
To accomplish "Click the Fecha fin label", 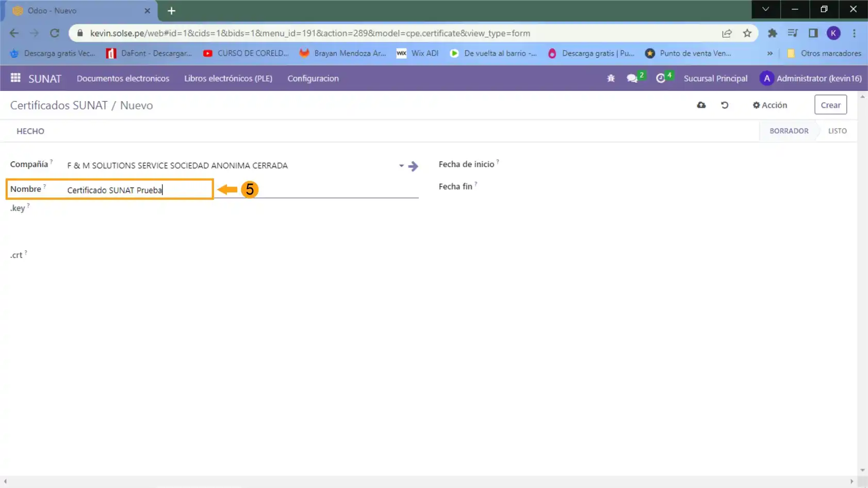I will [x=455, y=186].
